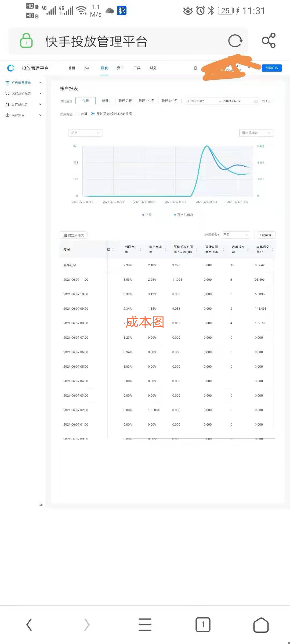Screen dimensions: 290x644
Task: Expand 商品报表 sidebar section
Action: point(40,115)
